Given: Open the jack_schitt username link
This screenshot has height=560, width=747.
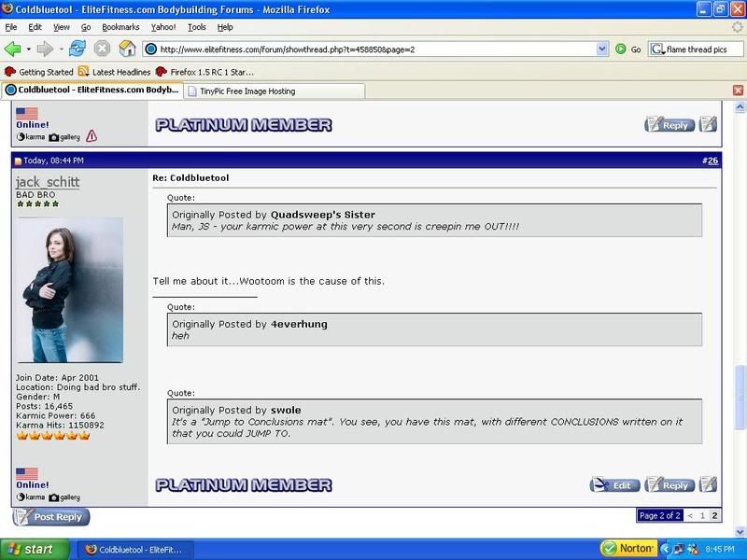Looking at the screenshot, I should point(48,182).
